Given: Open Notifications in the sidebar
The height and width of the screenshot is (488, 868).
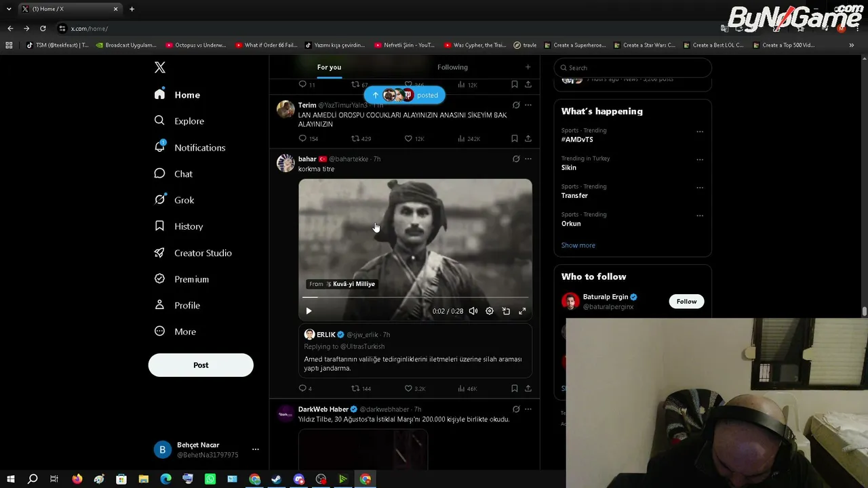Looking at the screenshot, I should [x=190, y=148].
